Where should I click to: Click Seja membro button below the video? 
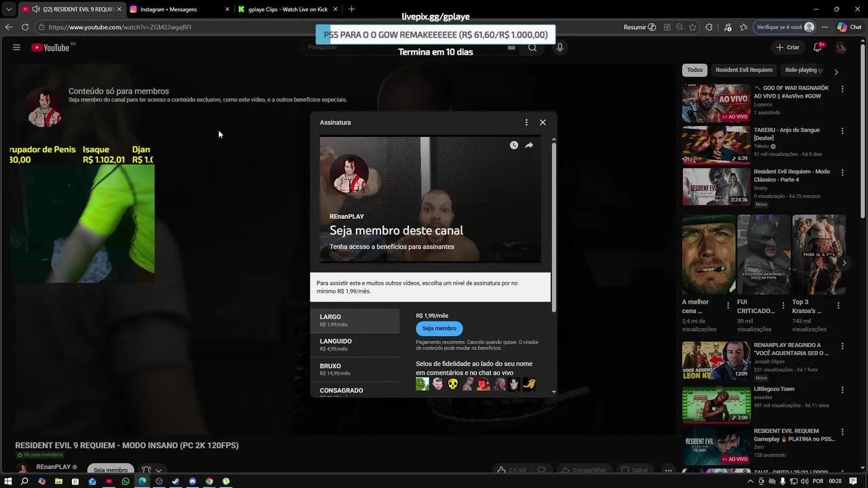coord(111,470)
